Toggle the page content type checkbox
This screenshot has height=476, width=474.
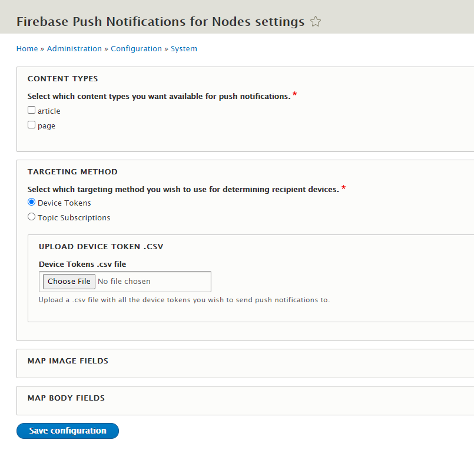pyautogui.click(x=31, y=124)
